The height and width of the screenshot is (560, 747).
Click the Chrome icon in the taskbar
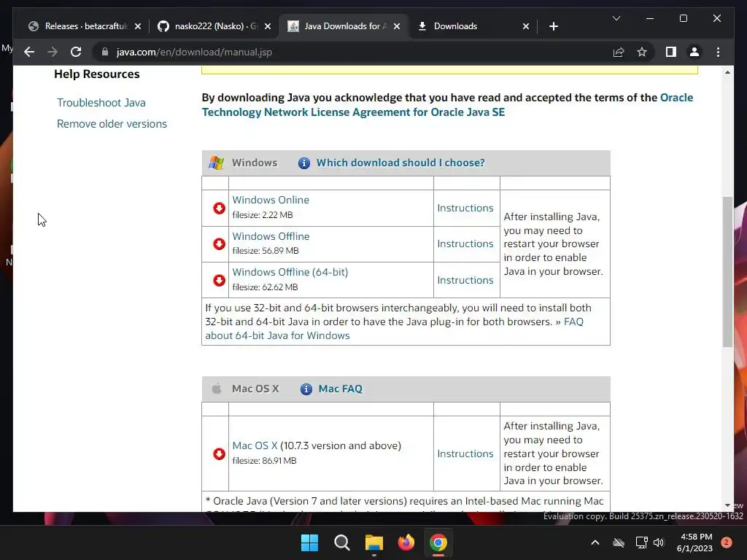(438, 542)
